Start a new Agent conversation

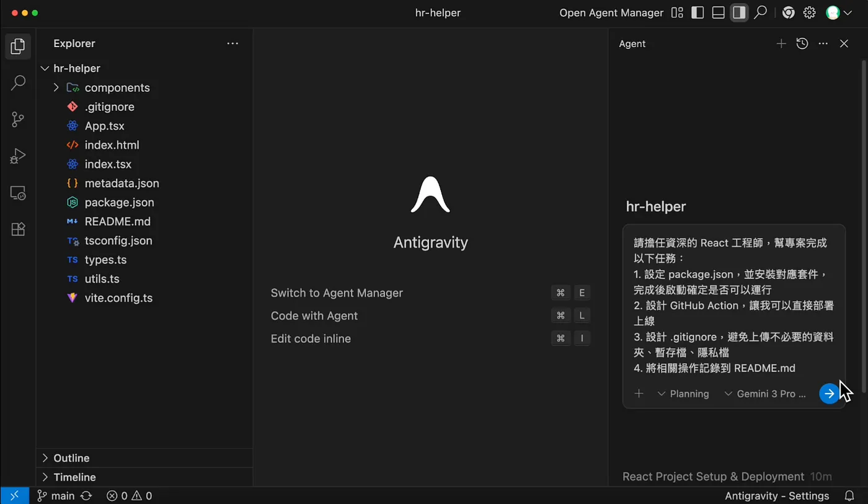781,43
